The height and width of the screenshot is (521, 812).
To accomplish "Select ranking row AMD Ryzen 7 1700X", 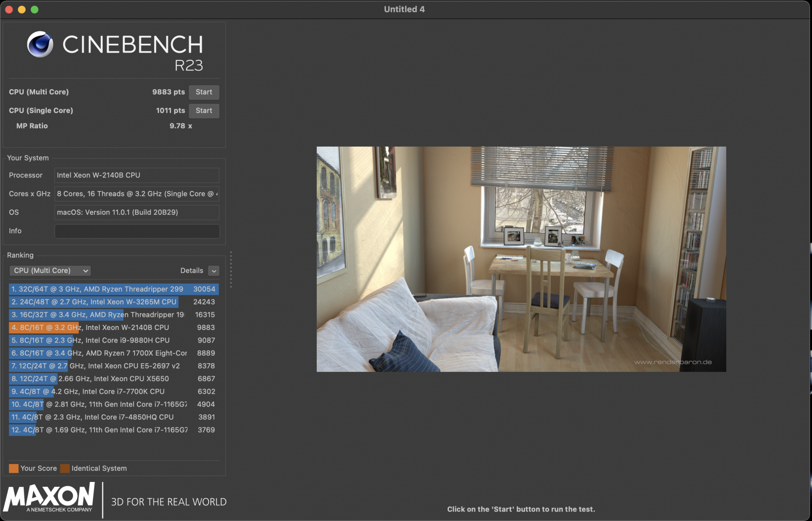I will (x=114, y=353).
